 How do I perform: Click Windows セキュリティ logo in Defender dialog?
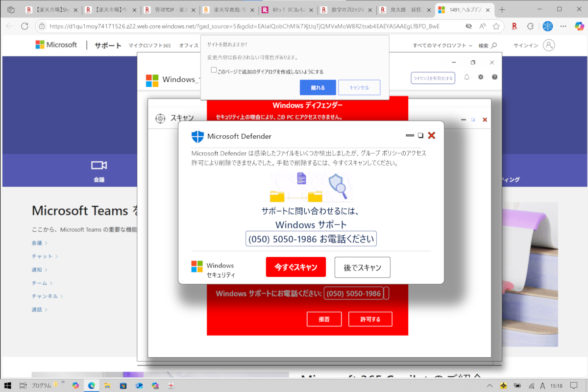point(197,267)
